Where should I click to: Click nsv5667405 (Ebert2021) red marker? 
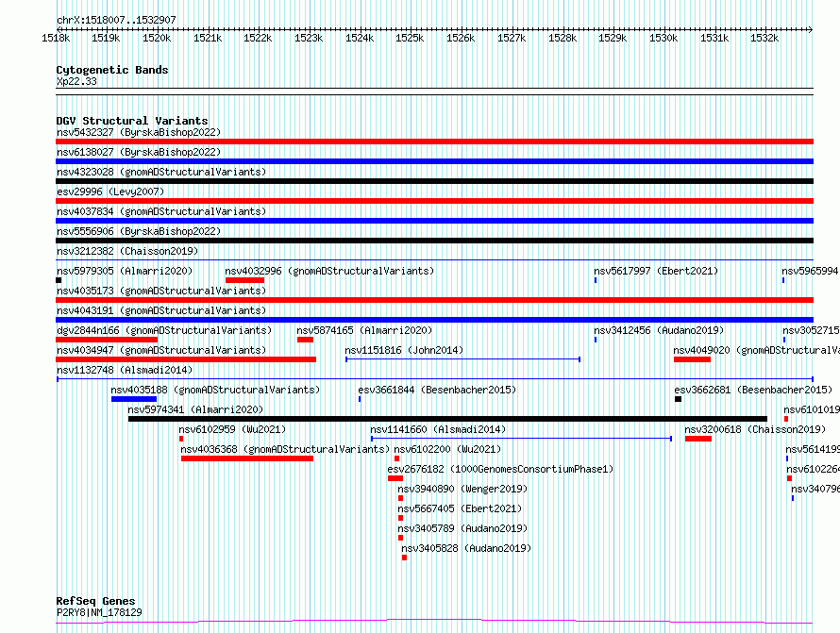[x=401, y=518]
